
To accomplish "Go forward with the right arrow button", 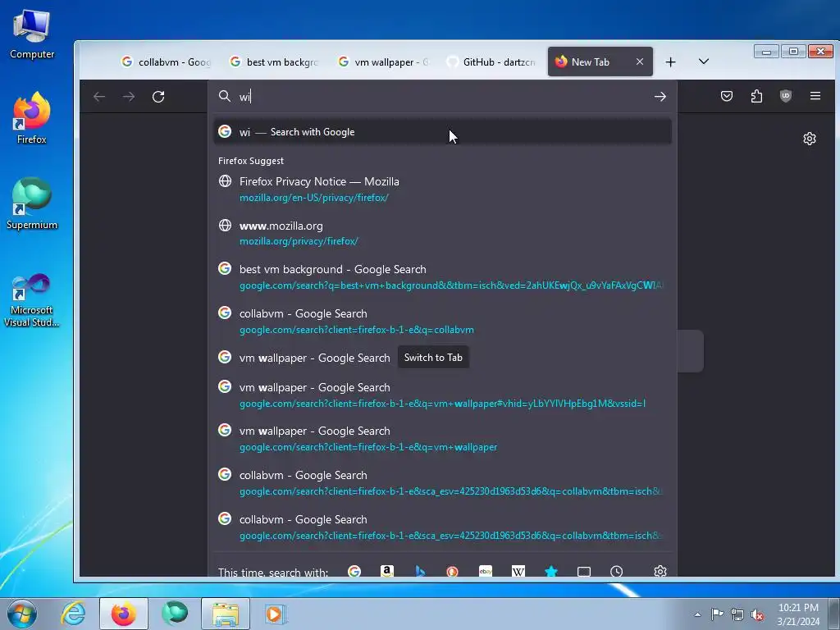I will click(x=129, y=97).
